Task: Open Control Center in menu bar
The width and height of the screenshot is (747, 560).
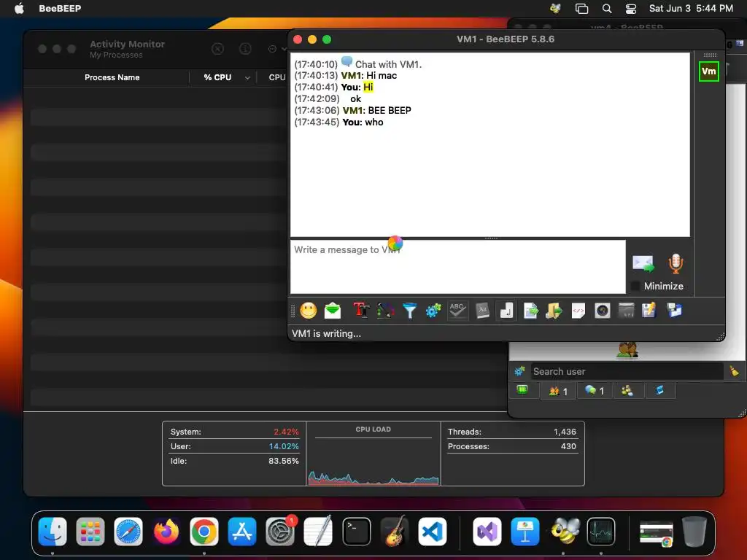Action: coord(631,9)
